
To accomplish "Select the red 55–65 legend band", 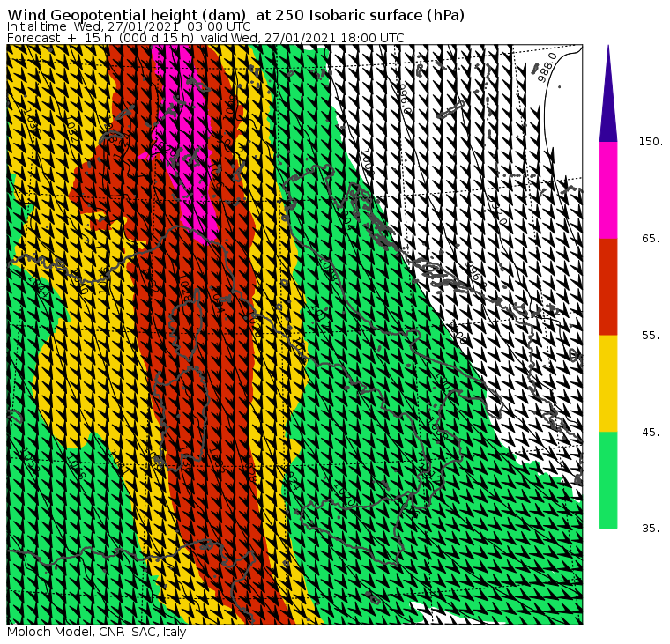I will pyautogui.click(x=608, y=286).
